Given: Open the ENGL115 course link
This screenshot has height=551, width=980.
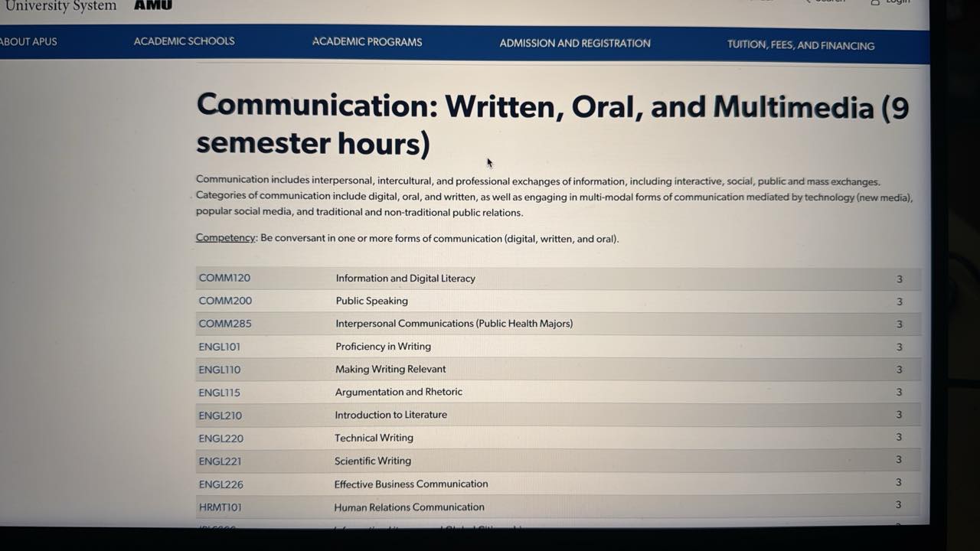Looking at the screenshot, I should click(x=219, y=393).
